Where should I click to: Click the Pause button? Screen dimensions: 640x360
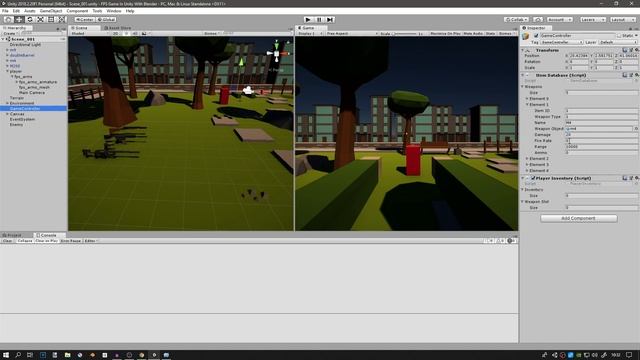coord(319,19)
